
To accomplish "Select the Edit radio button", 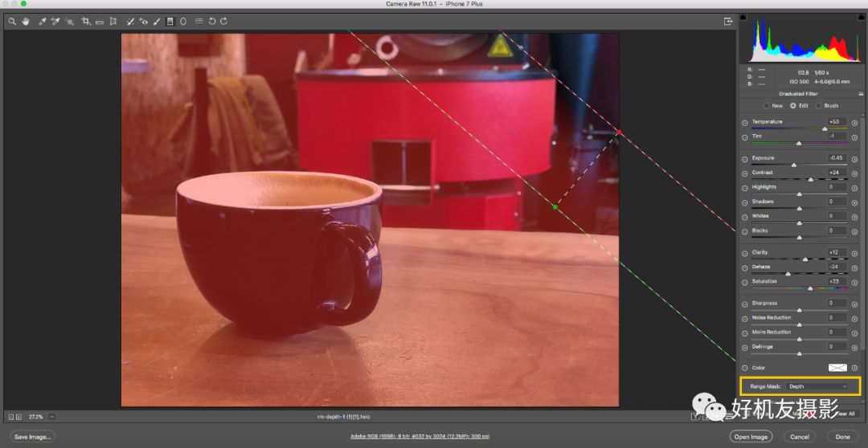I will click(793, 106).
